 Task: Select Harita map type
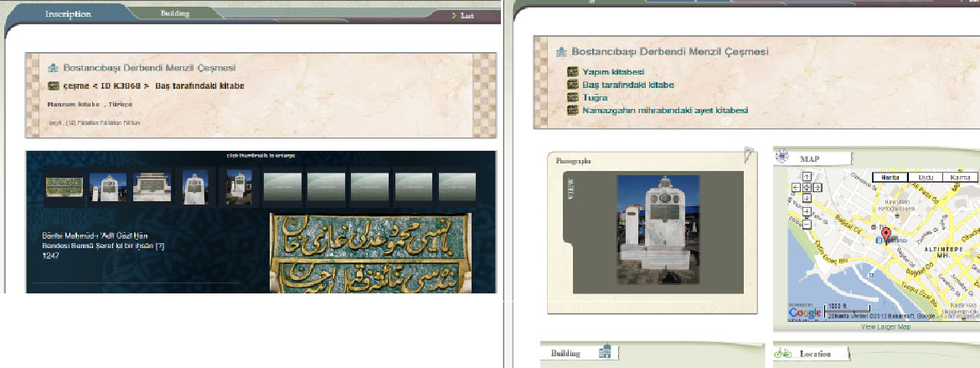[x=890, y=177]
